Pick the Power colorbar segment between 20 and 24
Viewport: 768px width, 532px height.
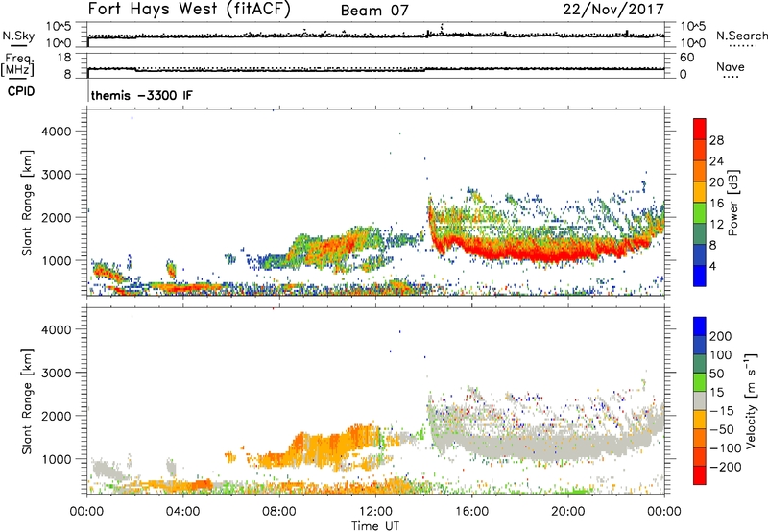tap(700, 171)
